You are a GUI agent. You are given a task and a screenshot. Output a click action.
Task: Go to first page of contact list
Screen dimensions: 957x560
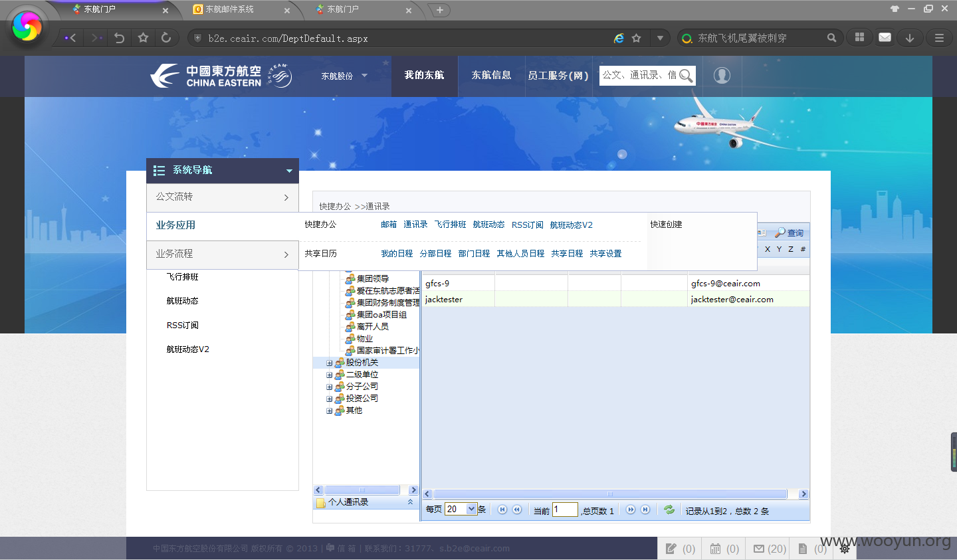502,510
